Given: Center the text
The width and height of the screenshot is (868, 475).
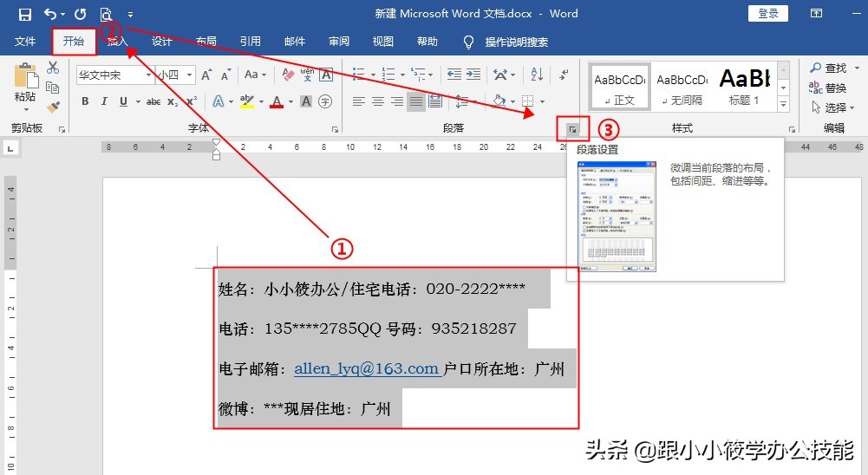Looking at the screenshot, I should pos(378,101).
